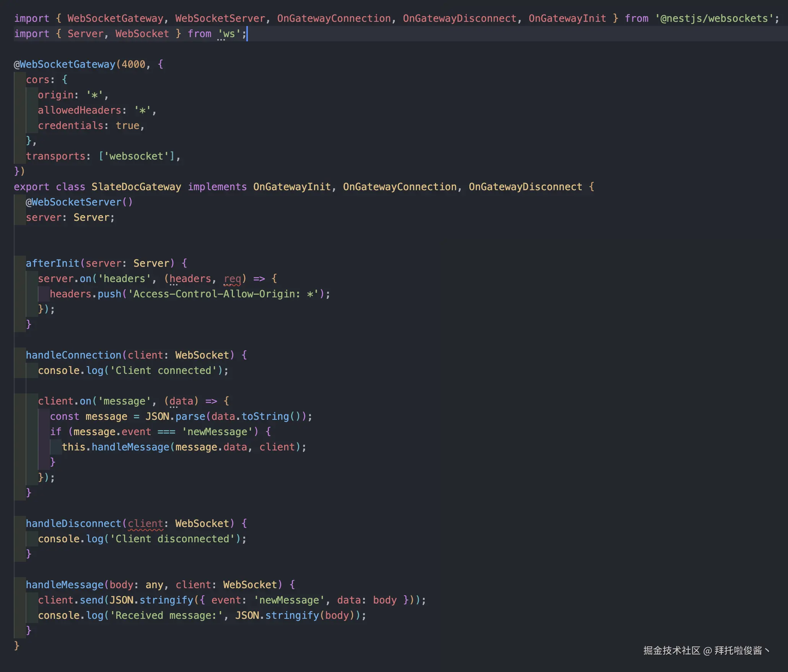Screen dimensions: 788x672
Task: Click the SlateDocGateway class name
Action: pos(136,187)
